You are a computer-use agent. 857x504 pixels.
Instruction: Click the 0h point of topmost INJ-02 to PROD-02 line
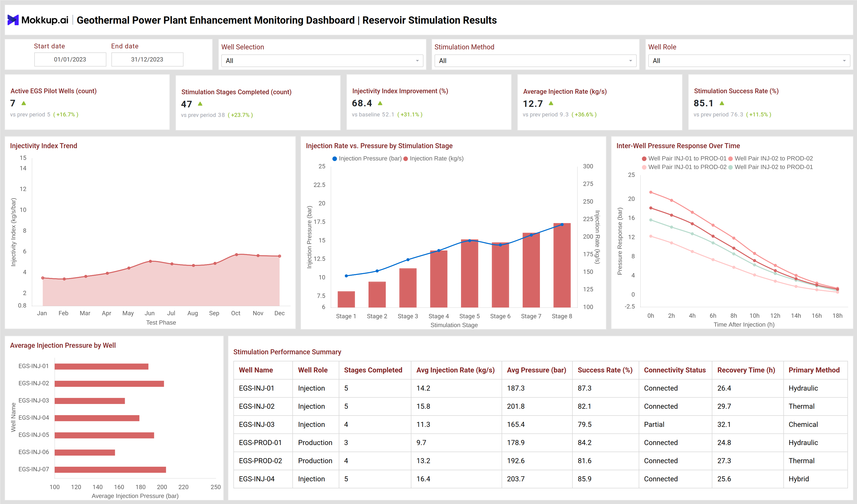651,192
